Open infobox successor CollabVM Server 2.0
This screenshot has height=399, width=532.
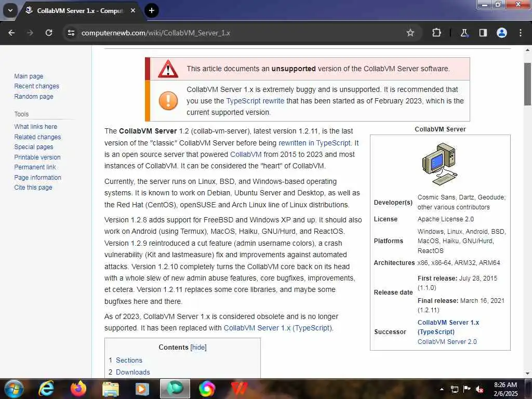tap(447, 342)
